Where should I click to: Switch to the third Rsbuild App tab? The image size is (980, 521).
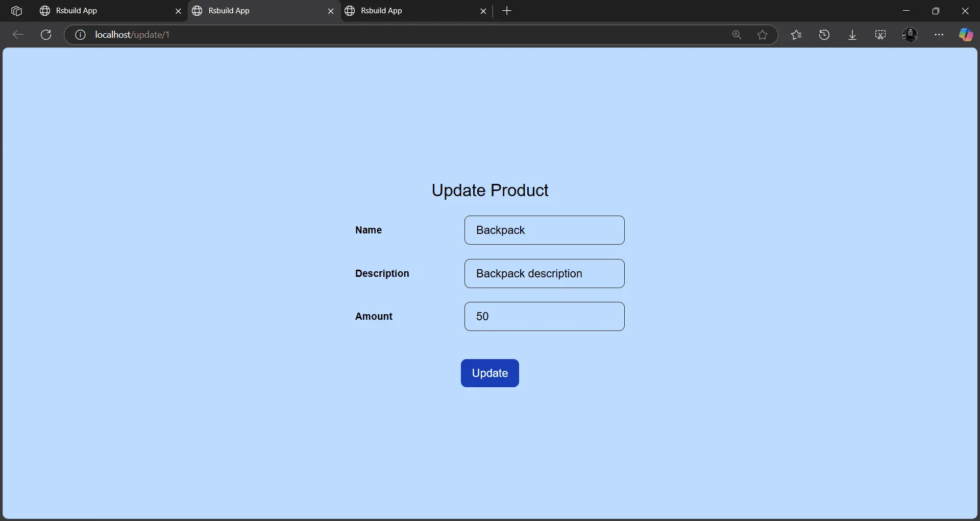point(416,11)
